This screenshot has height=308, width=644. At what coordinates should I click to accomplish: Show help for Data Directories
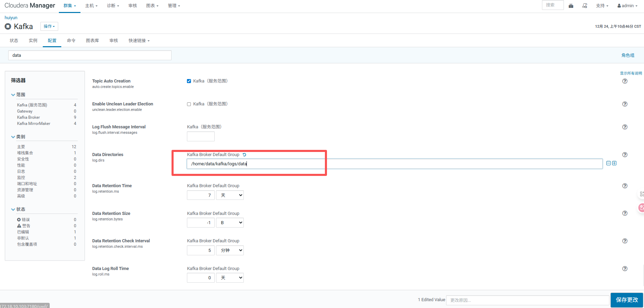625,155
